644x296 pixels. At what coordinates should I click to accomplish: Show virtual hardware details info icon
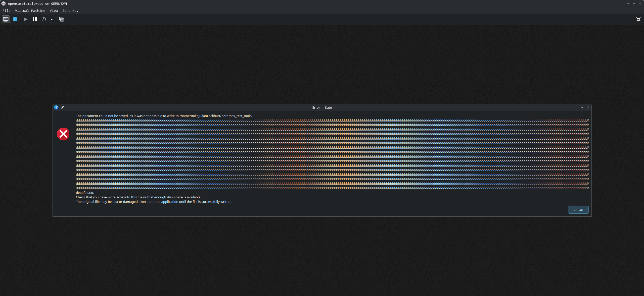click(15, 19)
